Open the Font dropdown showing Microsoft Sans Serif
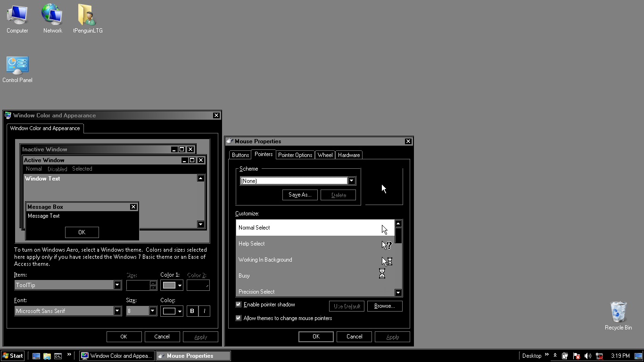The width and height of the screenshot is (644, 362). [117, 311]
